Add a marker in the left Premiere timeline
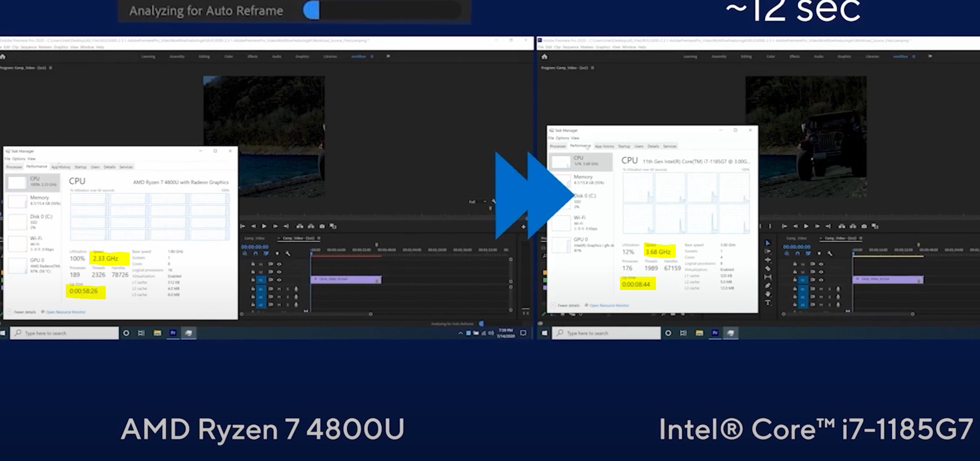Image resolution: width=980 pixels, height=461 pixels. (277, 254)
